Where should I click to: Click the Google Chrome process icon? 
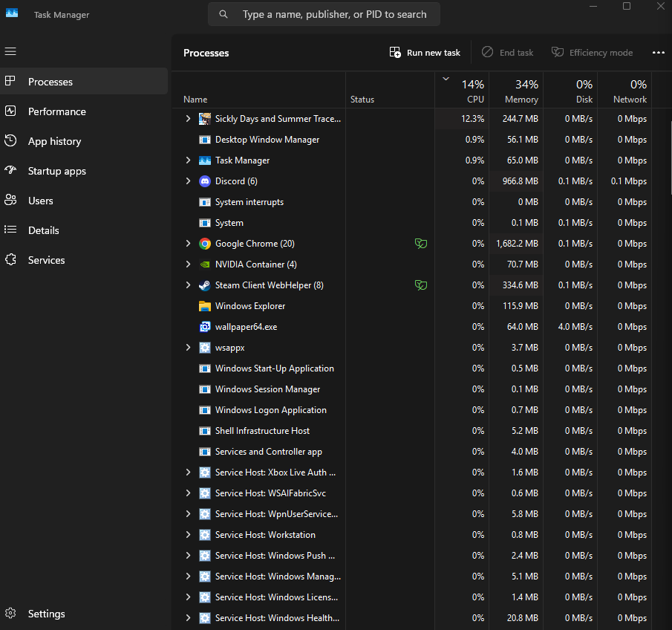205,244
